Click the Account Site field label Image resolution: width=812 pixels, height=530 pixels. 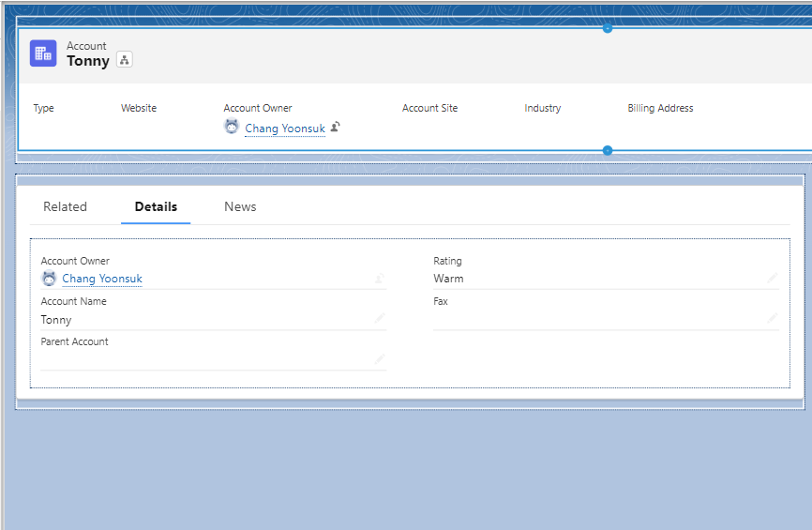[x=429, y=108]
